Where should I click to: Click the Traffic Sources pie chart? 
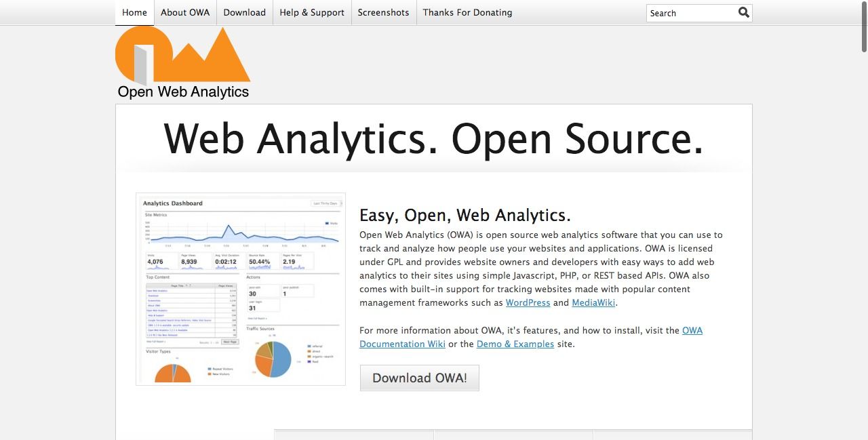[x=273, y=359]
